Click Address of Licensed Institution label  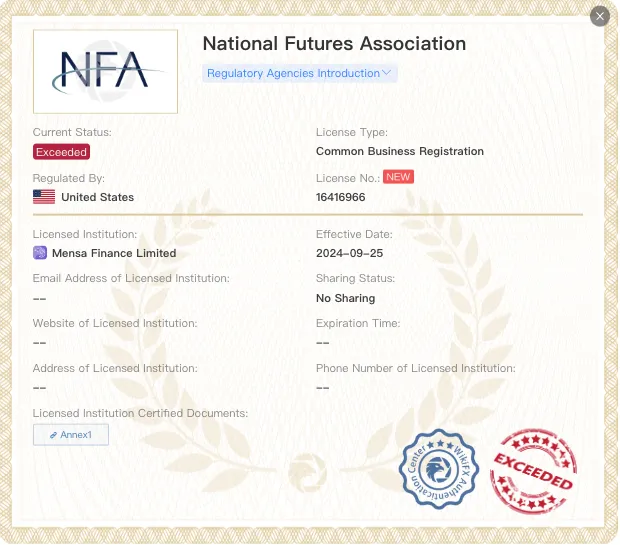(115, 368)
